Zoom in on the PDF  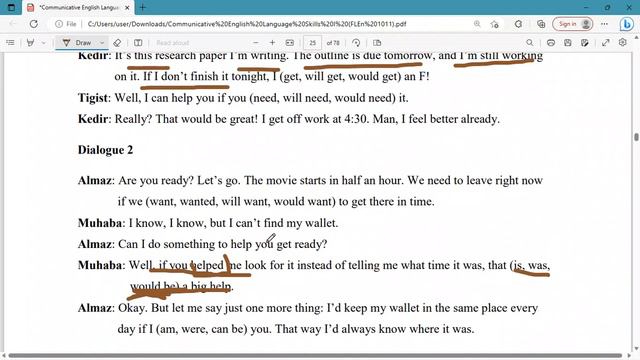(272, 42)
